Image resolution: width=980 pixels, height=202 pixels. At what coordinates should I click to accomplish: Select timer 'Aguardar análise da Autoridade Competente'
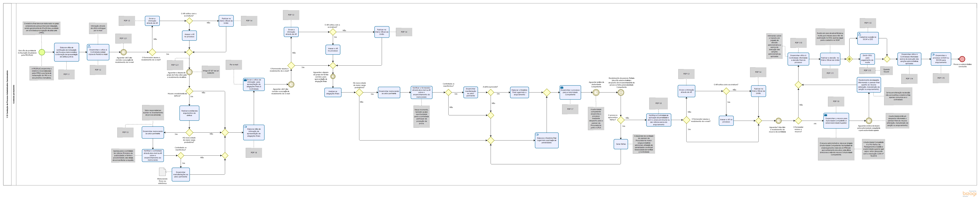coord(596,92)
